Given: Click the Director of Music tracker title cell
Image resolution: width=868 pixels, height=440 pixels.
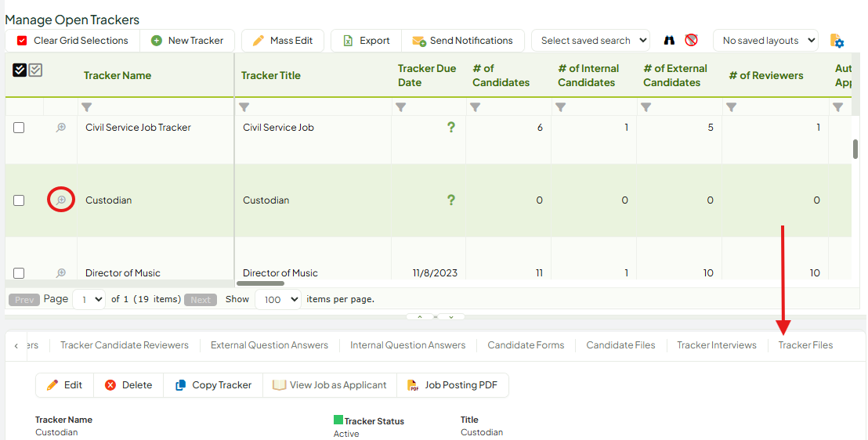Looking at the screenshot, I should pos(280,273).
